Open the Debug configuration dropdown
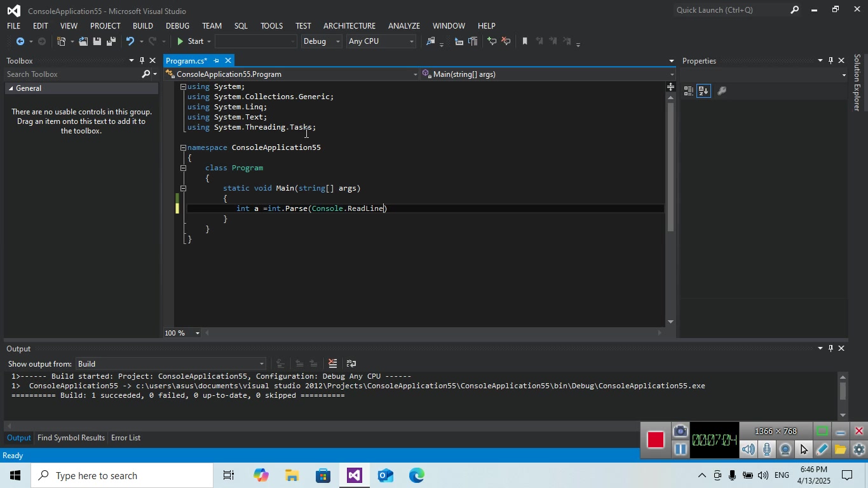This screenshot has width=868, height=488. pyautogui.click(x=322, y=41)
